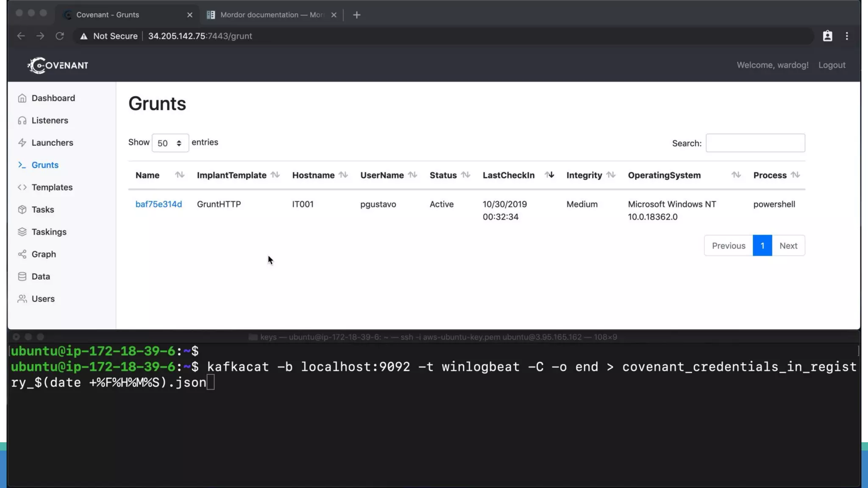868x488 pixels.
Task: Sort by the Process column arrows
Action: 795,175
